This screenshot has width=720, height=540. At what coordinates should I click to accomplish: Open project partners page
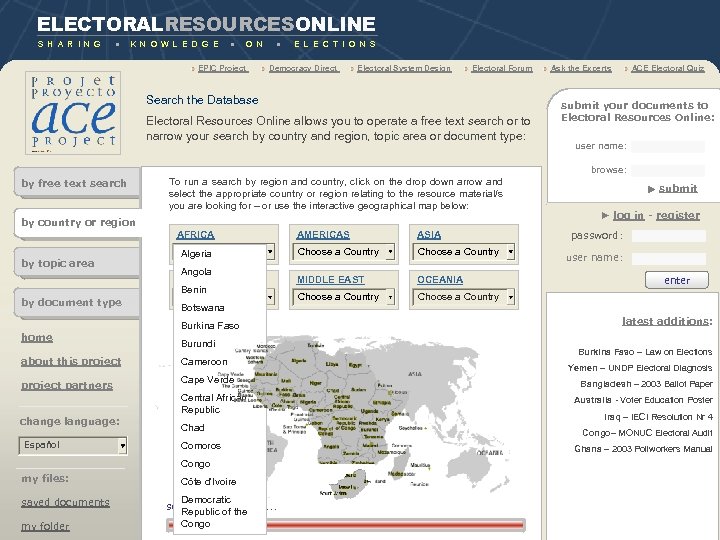point(67,385)
